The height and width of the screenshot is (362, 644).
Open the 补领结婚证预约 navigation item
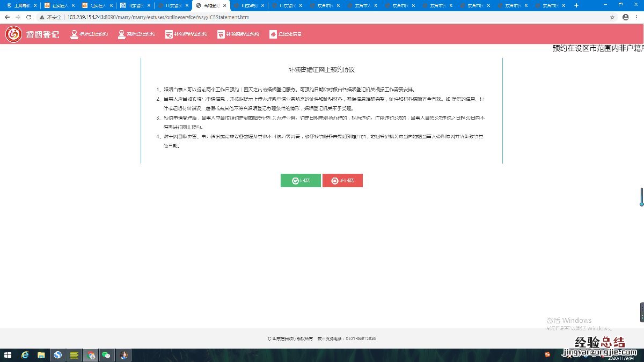186,34
